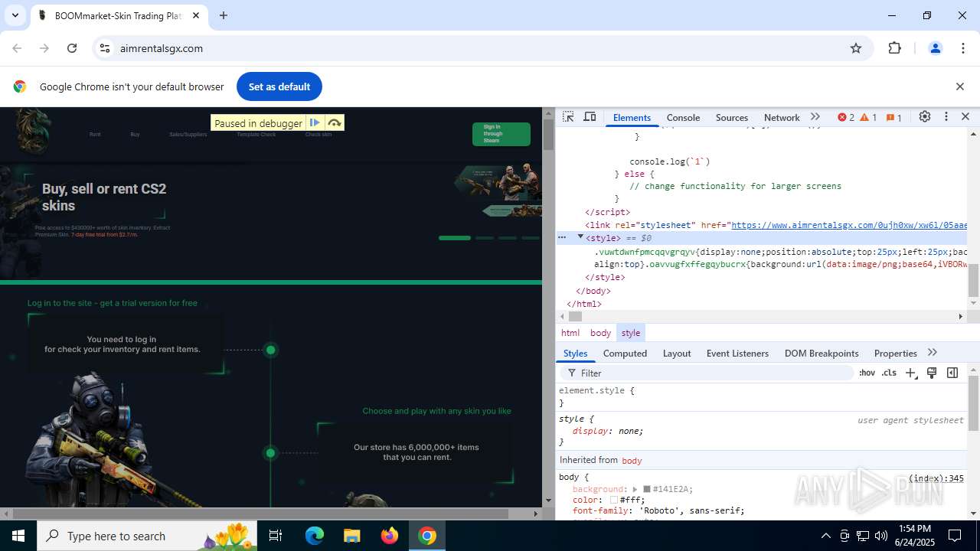Select the inspect element picker icon
Screen dimensions: 980x551
[568, 117]
